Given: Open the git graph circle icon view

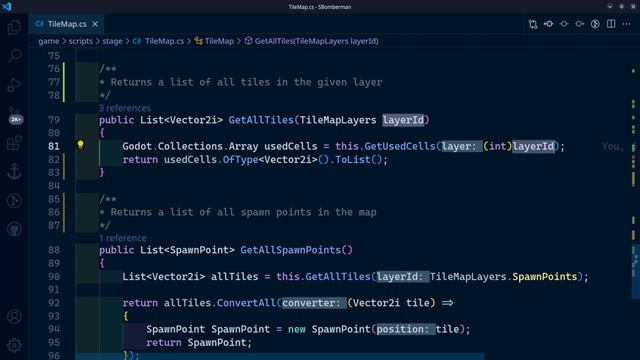Looking at the screenshot, I should [x=14, y=200].
